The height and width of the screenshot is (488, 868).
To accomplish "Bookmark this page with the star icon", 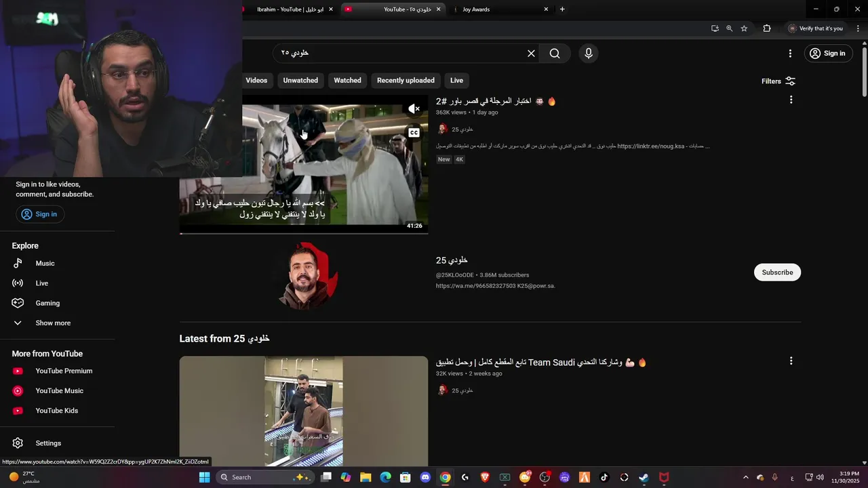I will (x=744, y=28).
